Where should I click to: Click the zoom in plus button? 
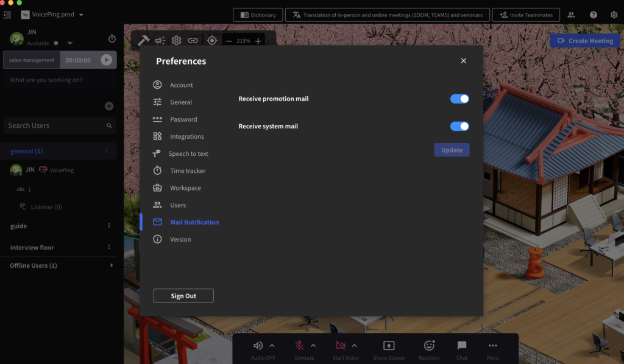[258, 41]
